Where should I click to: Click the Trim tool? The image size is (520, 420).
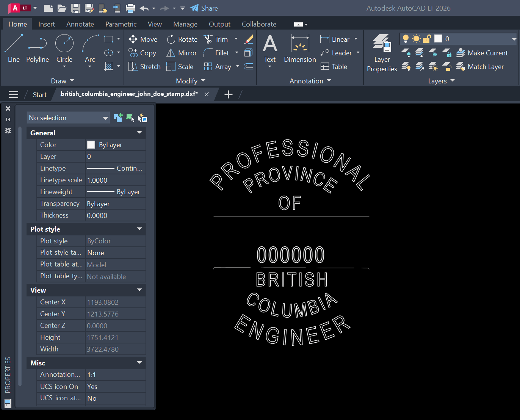[x=216, y=39]
